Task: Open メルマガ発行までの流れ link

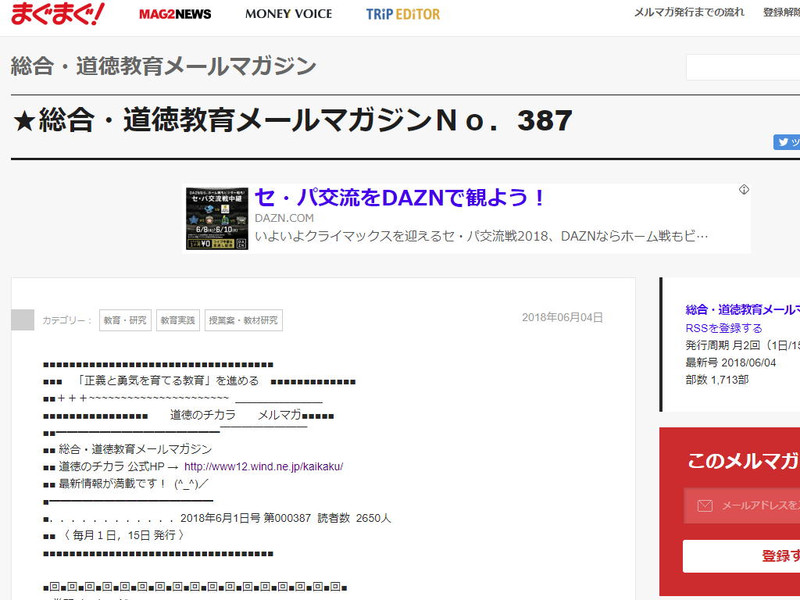Action: 687,13
